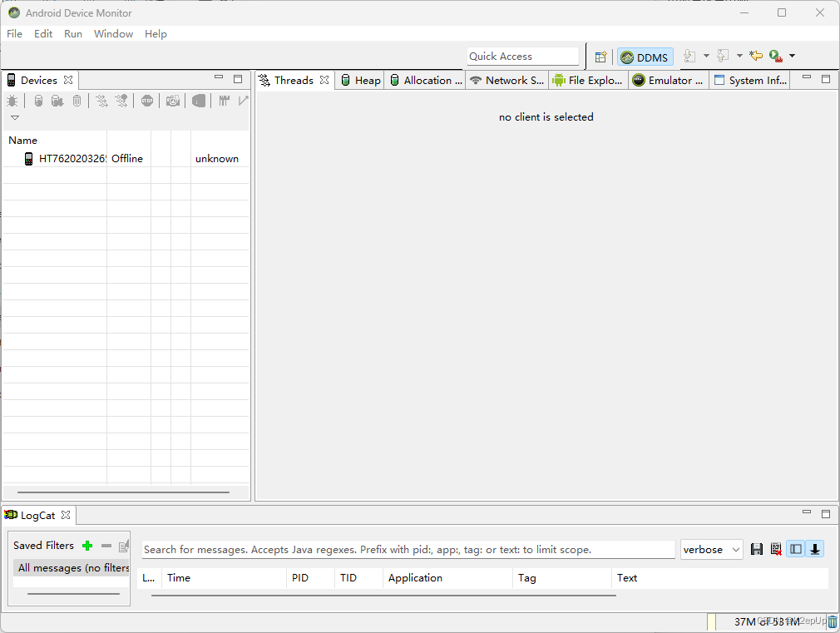The width and height of the screenshot is (840, 633).
Task: Open the File menu
Action: point(14,34)
